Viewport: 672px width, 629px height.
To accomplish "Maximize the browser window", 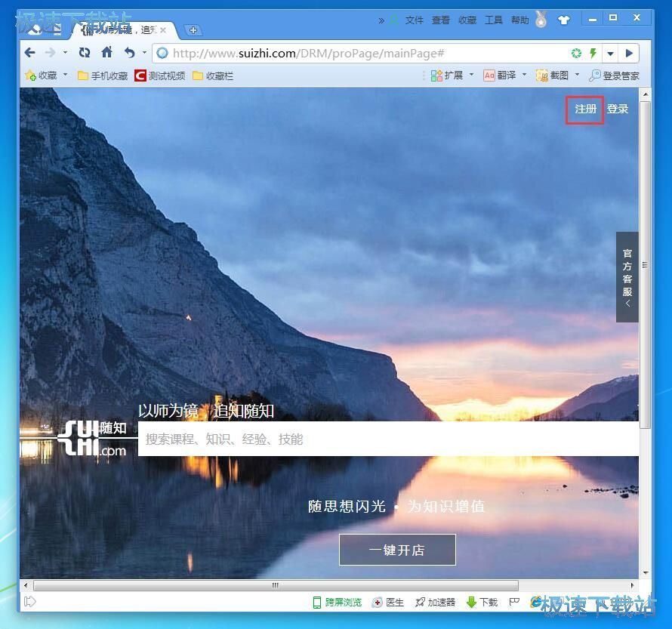I will click(613, 18).
